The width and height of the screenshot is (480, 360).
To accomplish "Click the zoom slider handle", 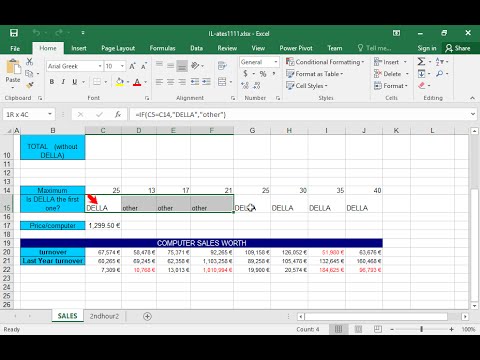I will 422,329.
